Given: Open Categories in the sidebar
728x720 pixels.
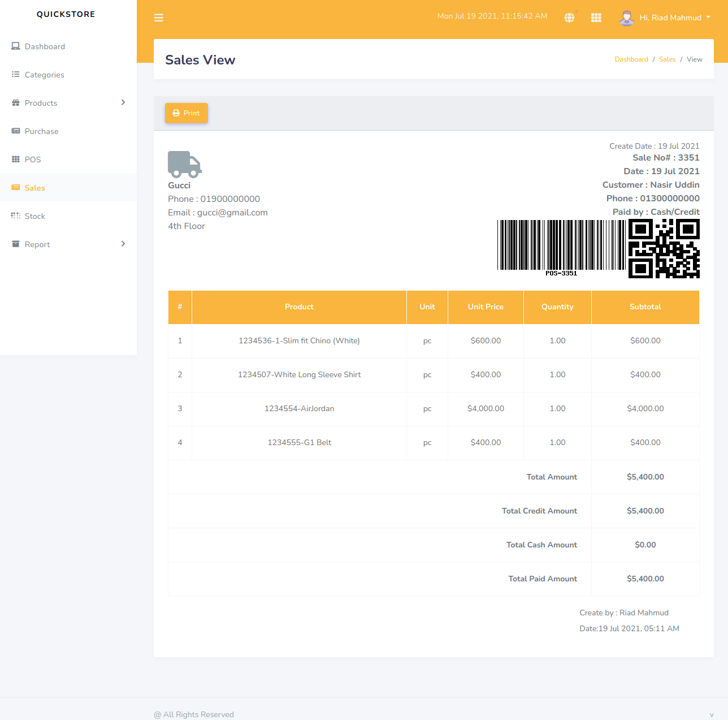Looking at the screenshot, I should (68, 75).
